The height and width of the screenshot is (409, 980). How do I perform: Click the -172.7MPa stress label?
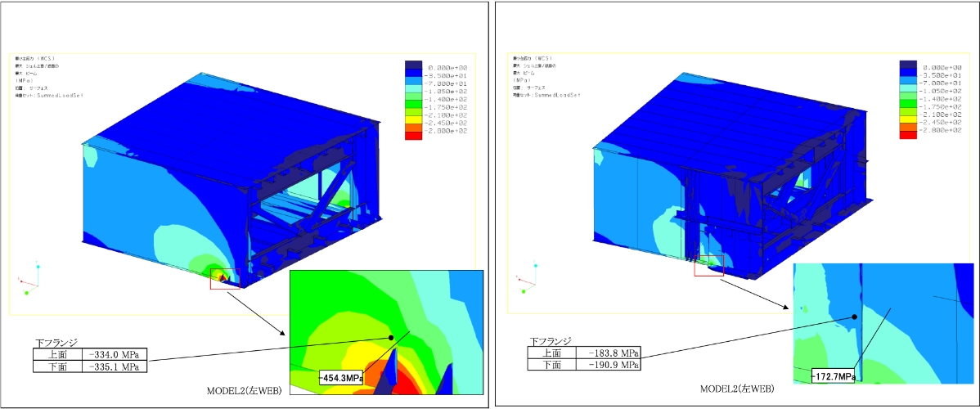pyautogui.click(x=834, y=376)
